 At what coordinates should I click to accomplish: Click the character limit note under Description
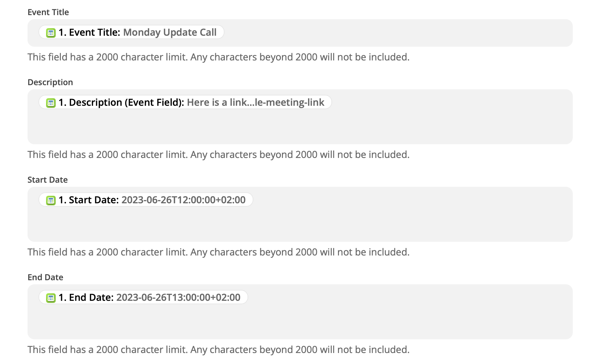pyautogui.click(x=219, y=155)
